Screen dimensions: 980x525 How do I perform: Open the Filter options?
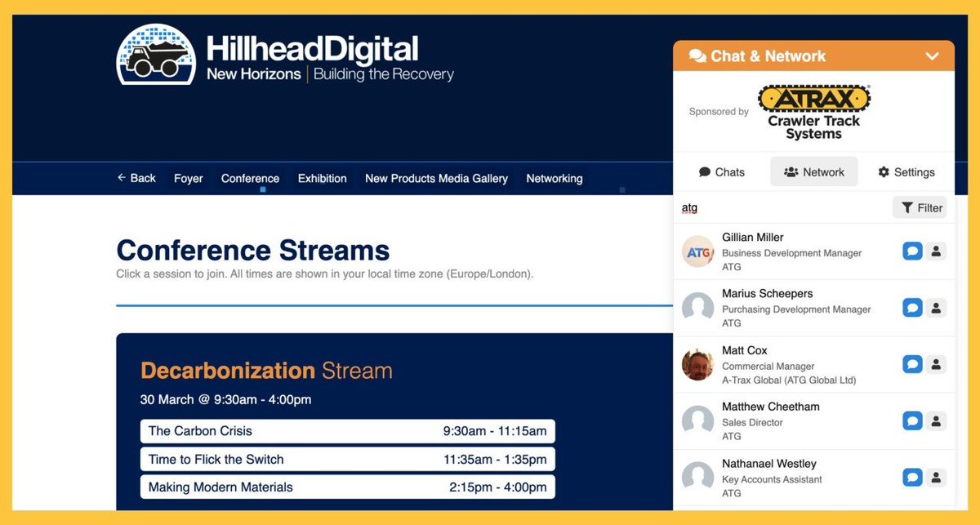920,207
